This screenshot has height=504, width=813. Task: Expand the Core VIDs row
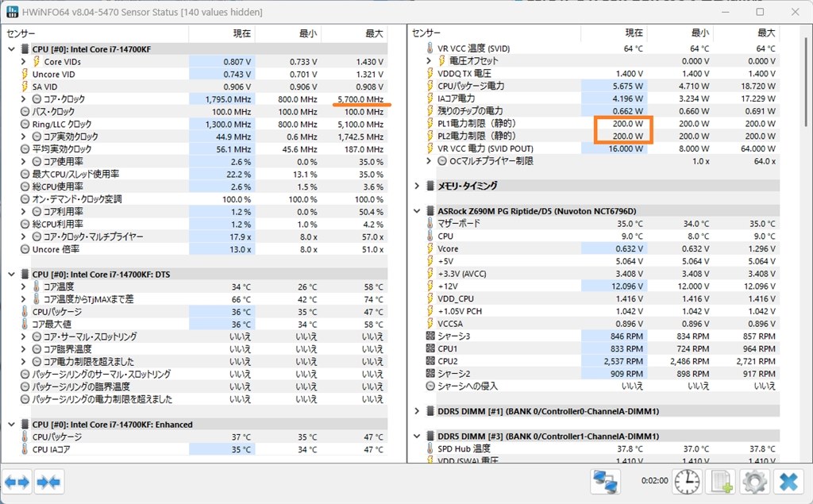click(23, 62)
